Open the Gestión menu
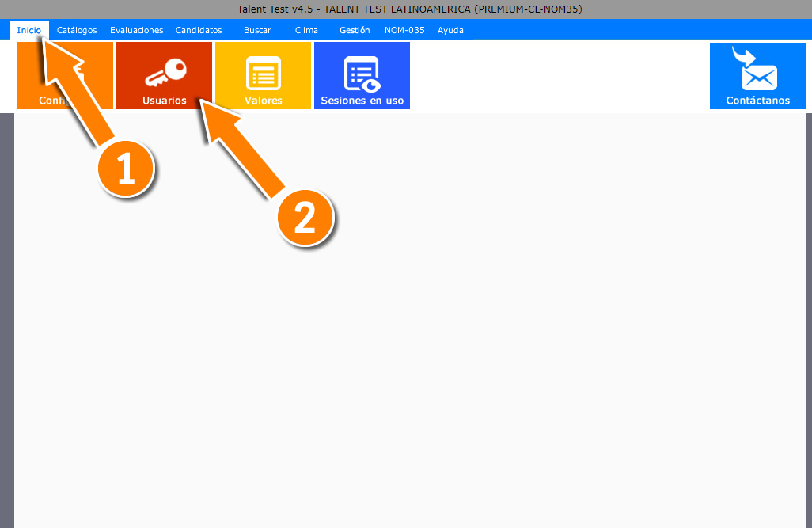Screen dimensions: 812x528 coord(355,30)
